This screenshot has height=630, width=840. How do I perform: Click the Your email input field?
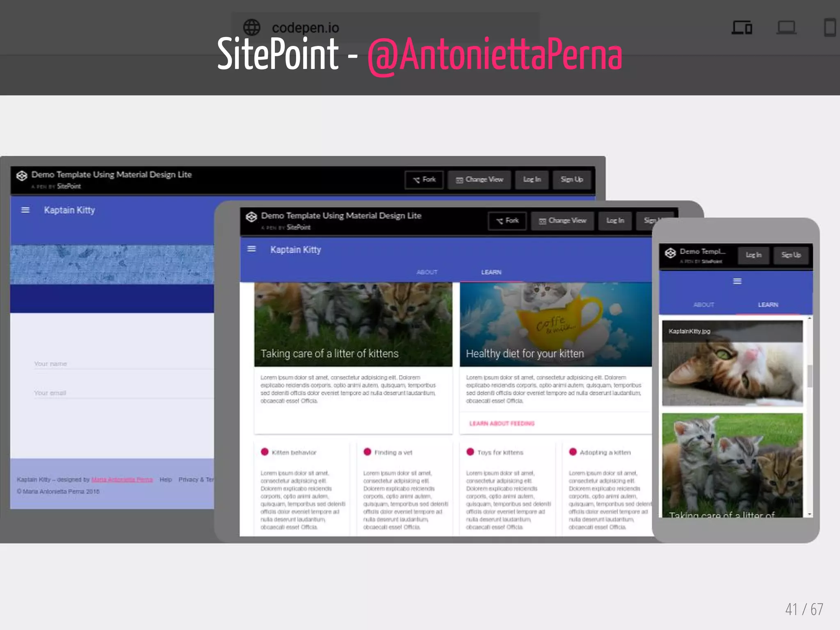tap(124, 393)
